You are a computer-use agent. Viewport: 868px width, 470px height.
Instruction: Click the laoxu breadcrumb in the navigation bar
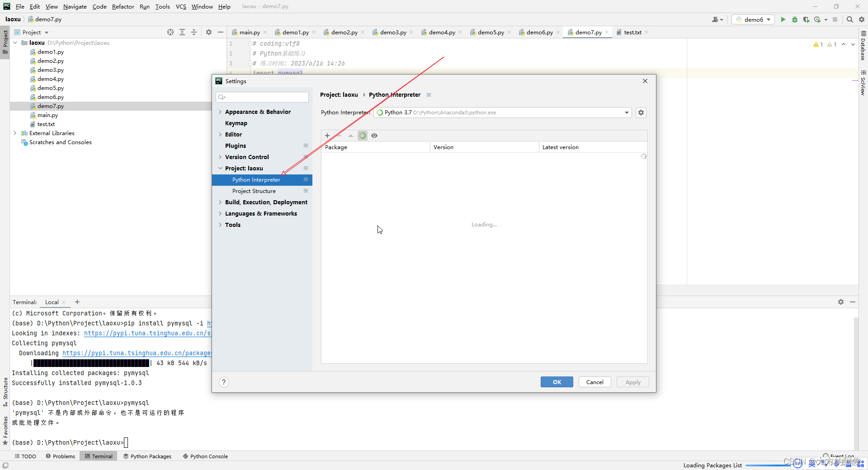point(13,19)
